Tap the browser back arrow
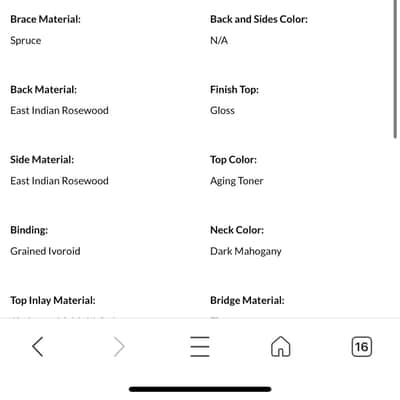 point(38,347)
